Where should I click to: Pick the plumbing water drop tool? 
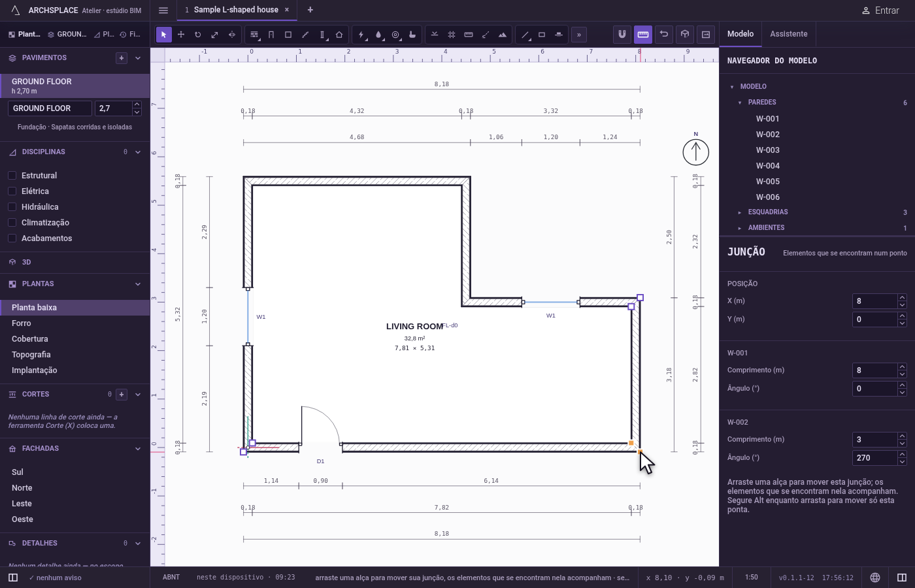pyautogui.click(x=378, y=35)
